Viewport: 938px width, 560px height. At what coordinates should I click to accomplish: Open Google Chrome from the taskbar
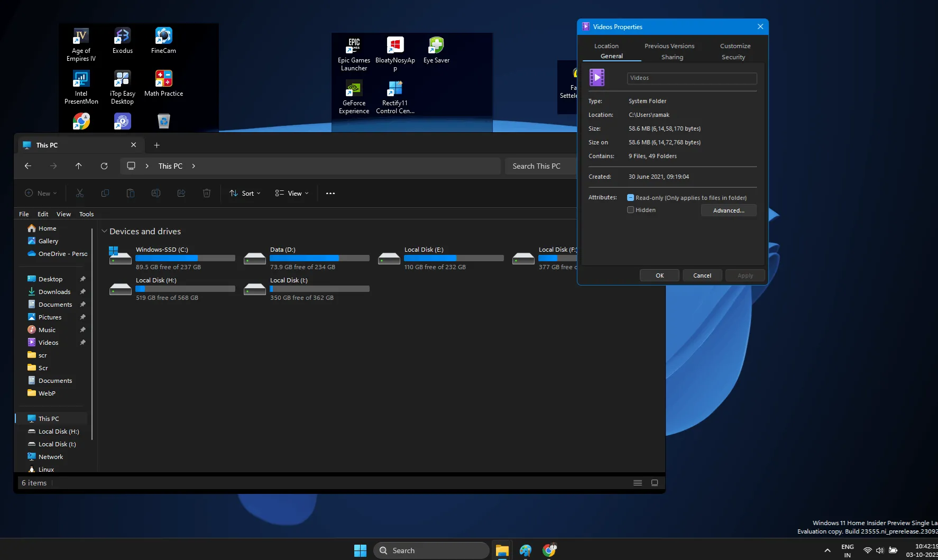point(549,550)
